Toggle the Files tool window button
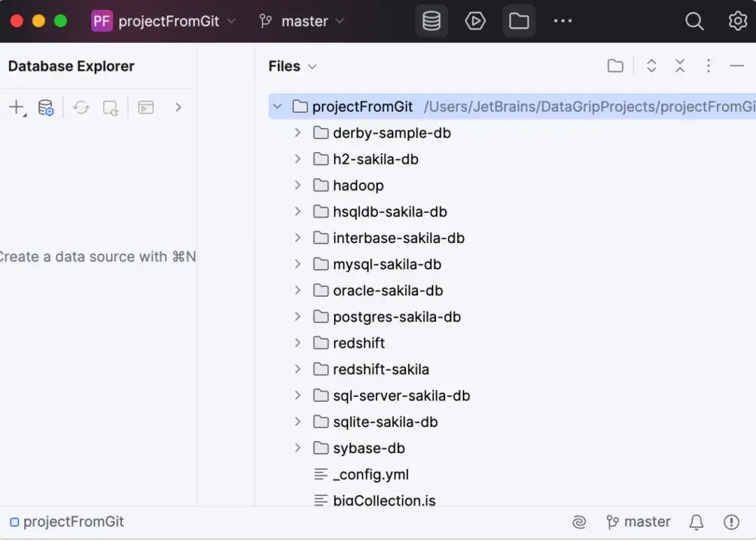This screenshot has height=542, width=756. pyautogui.click(x=519, y=21)
